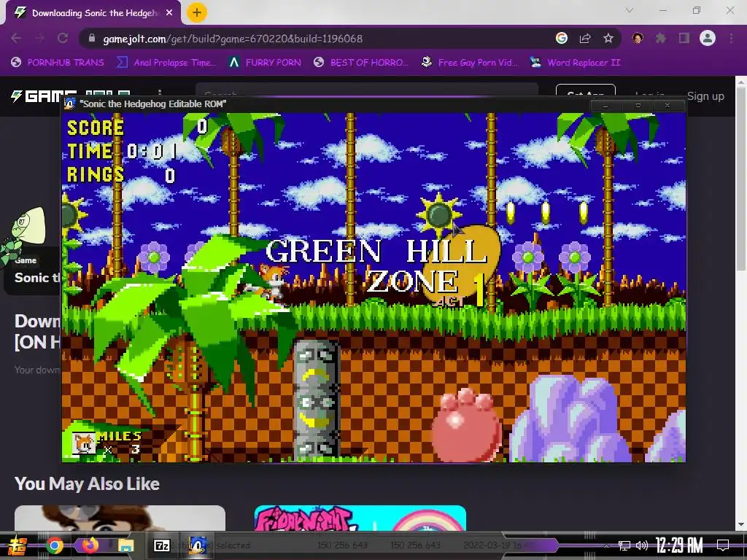
Task: Reload the gamejolt page
Action: tap(63, 38)
